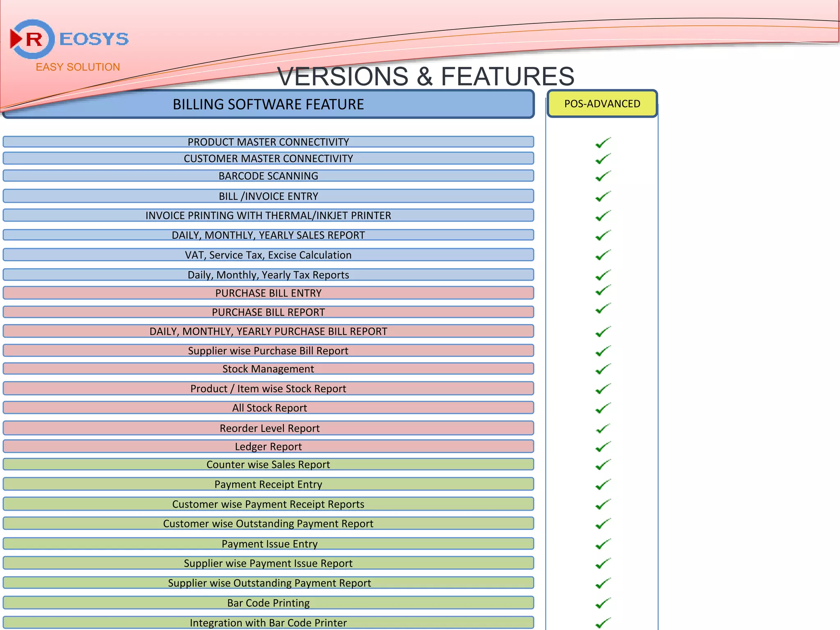
Task: Click checkmark next to Ledger Report
Action: click(x=603, y=447)
